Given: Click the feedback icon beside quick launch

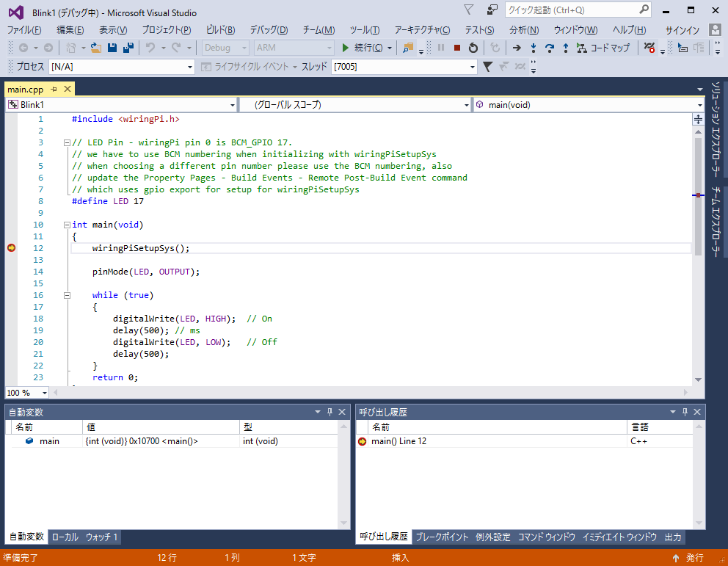Looking at the screenshot, I should point(492,10).
